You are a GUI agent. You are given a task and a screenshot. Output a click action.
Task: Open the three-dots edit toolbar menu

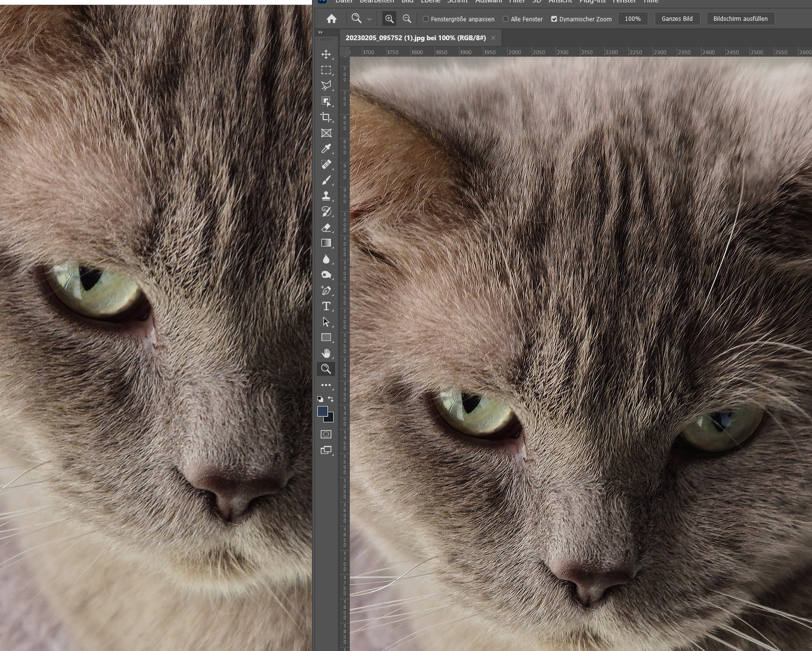(326, 385)
